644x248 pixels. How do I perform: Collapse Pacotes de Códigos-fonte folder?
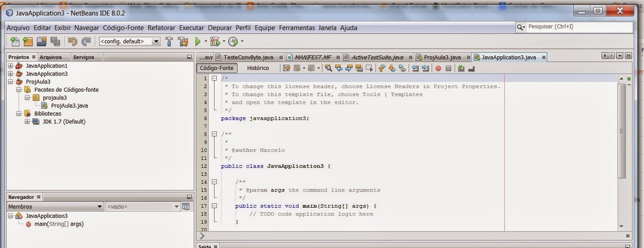19,89
